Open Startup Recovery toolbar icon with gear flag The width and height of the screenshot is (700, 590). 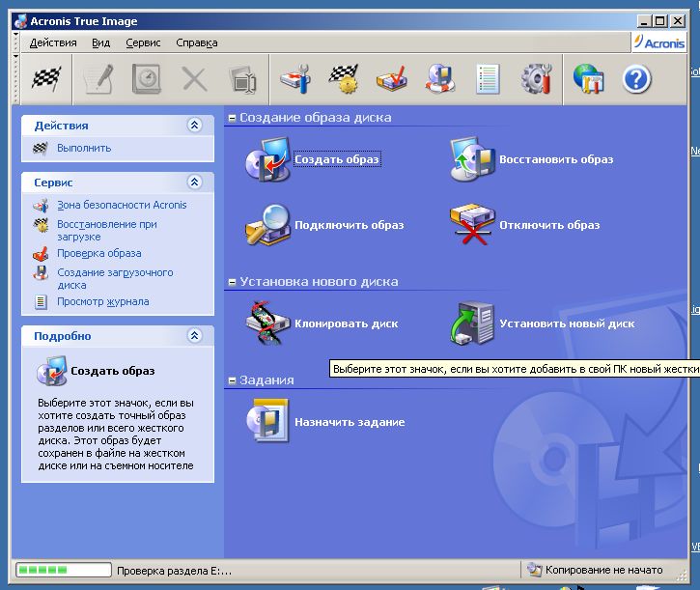point(344,79)
